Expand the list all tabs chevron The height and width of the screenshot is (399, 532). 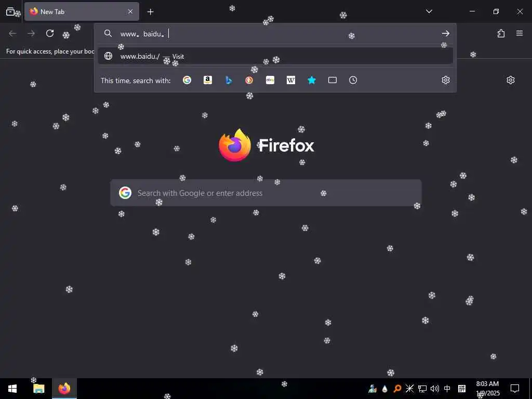[x=429, y=11]
